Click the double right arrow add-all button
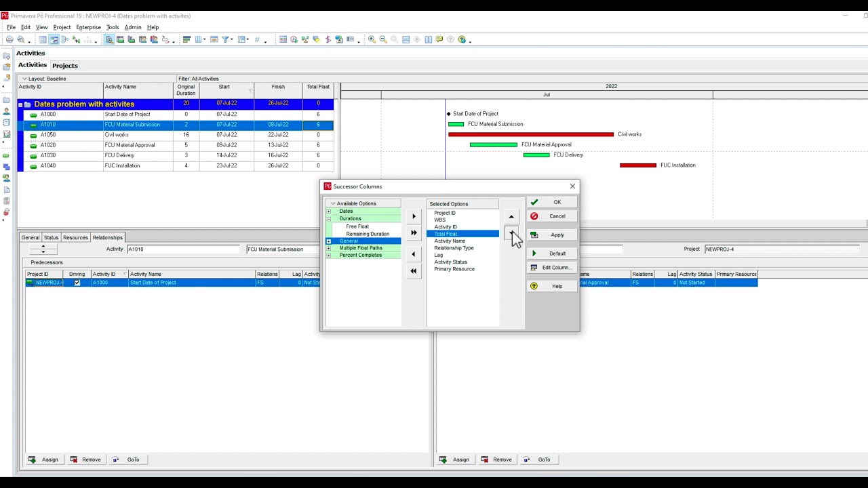This screenshot has width=868, height=488. click(414, 233)
